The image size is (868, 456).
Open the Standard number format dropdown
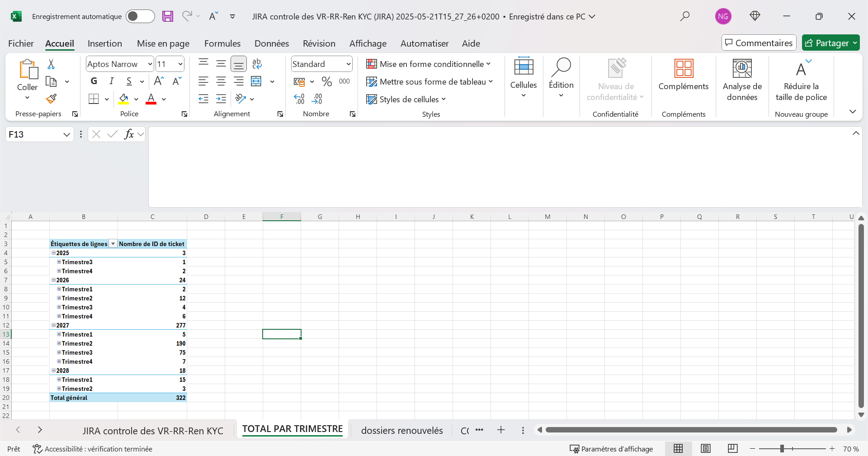349,64
